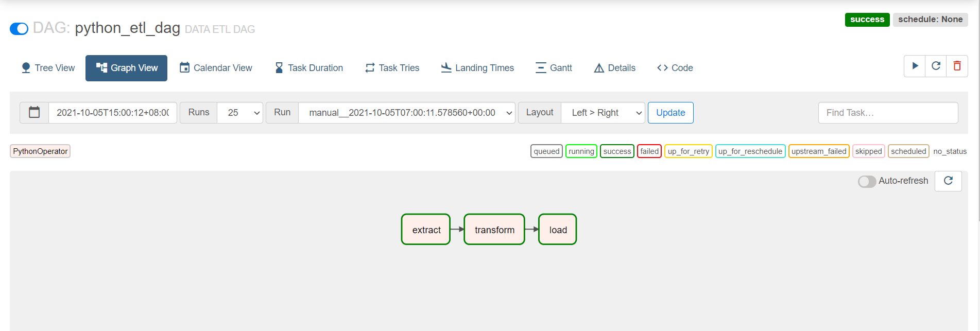
Task: Click the scheduled status legend
Action: pyautogui.click(x=908, y=151)
